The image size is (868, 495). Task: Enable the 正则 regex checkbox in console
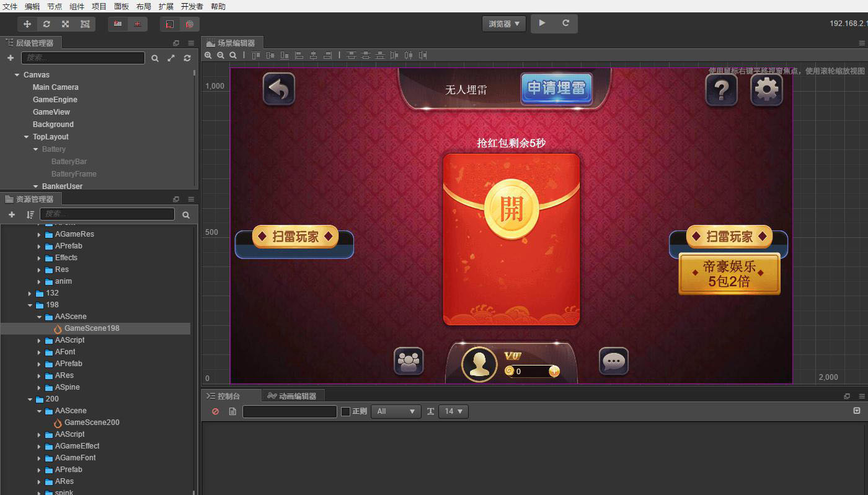[x=345, y=411]
